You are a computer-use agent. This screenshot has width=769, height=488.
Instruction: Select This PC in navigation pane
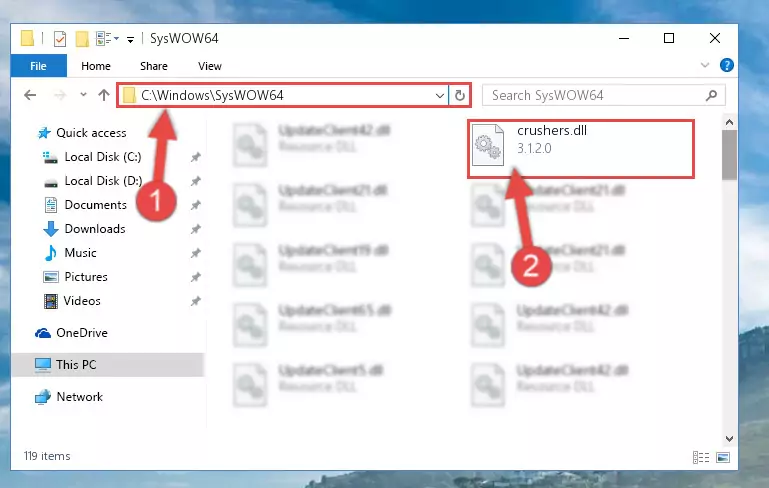(76, 365)
